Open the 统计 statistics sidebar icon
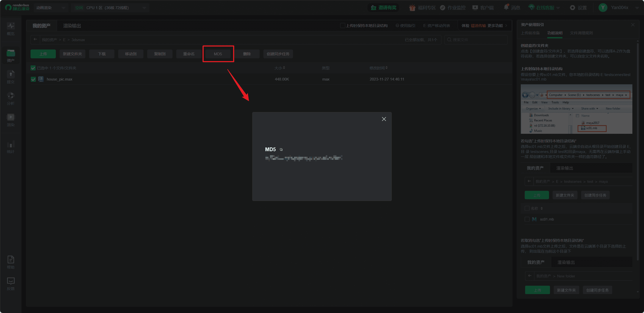Image resolution: width=644 pixels, height=313 pixels. 11,147
